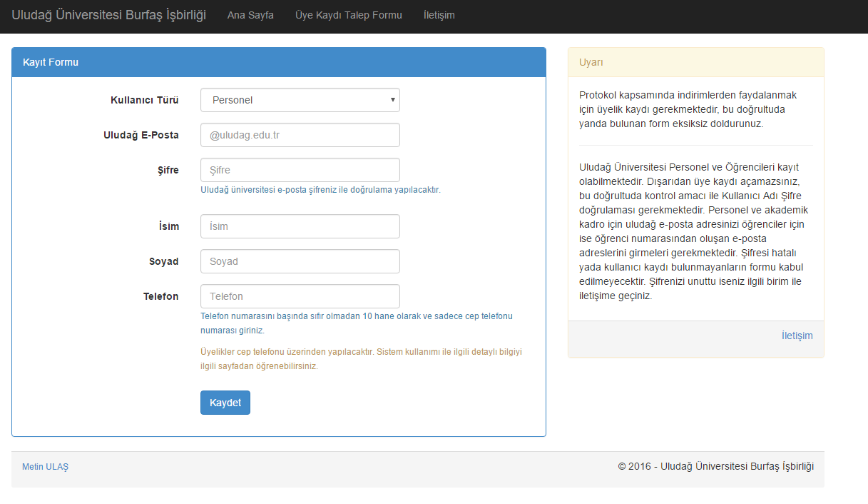This screenshot has width=868, height=504.
Task: Click the Uludağ E-Posta input field
Action: [x=300, y=135]
